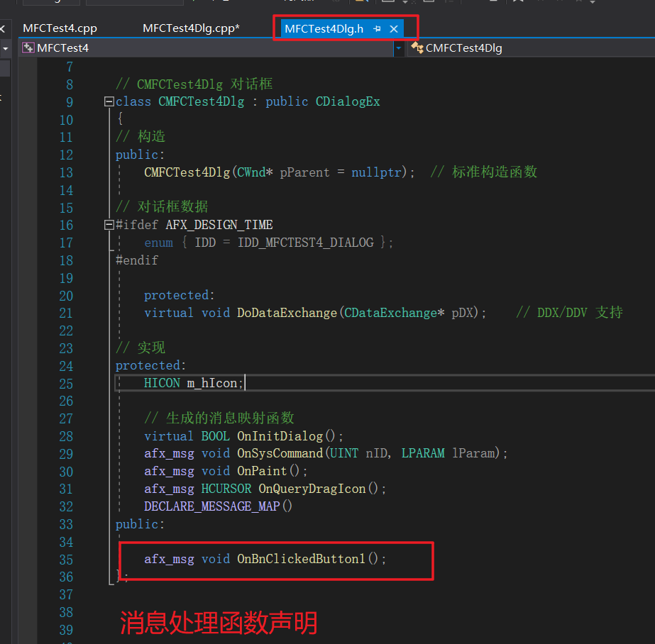Click the OnInitDialog function name
The height and width of the screenshot is (644, 655).
280,436
